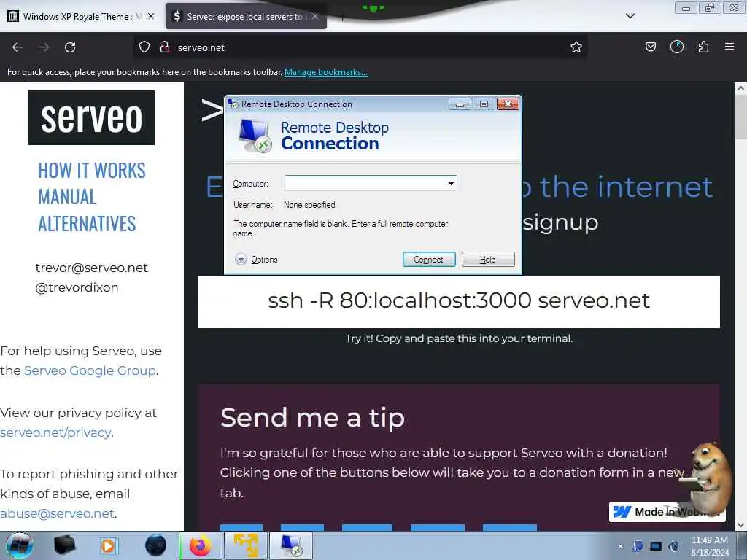
Task: Click the Made in Webflow badge
Action: pos(666,512)
